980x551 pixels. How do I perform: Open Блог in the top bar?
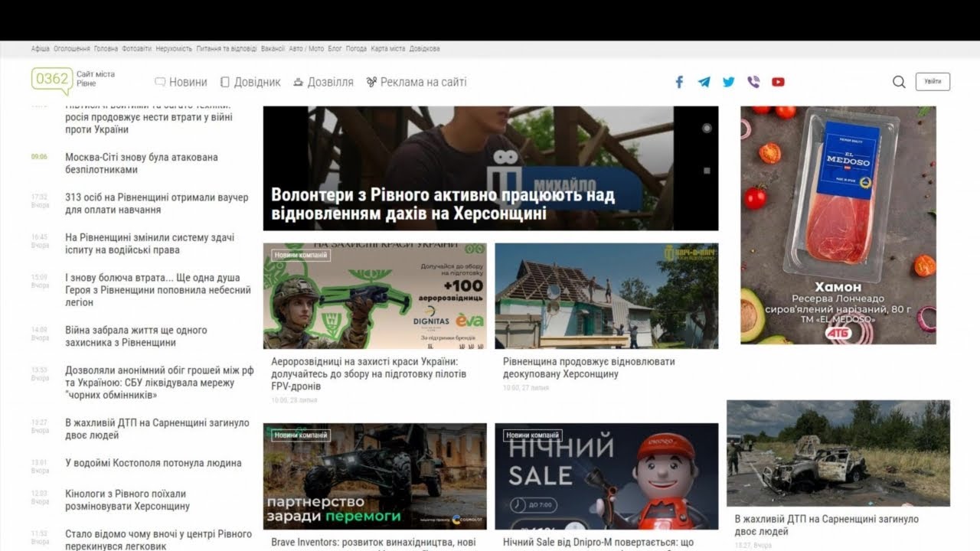(335, 49)
